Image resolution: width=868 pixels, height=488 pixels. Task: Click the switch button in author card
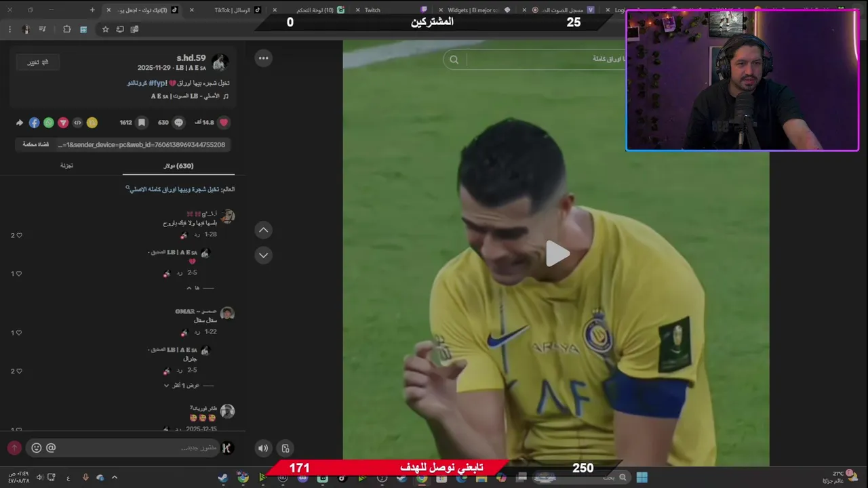[38, 62]
